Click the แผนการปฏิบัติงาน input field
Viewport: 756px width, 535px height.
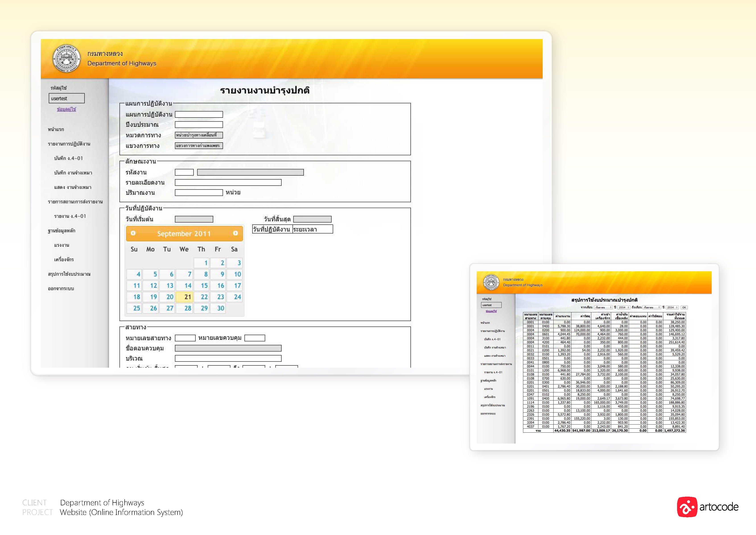click(199, 114)
